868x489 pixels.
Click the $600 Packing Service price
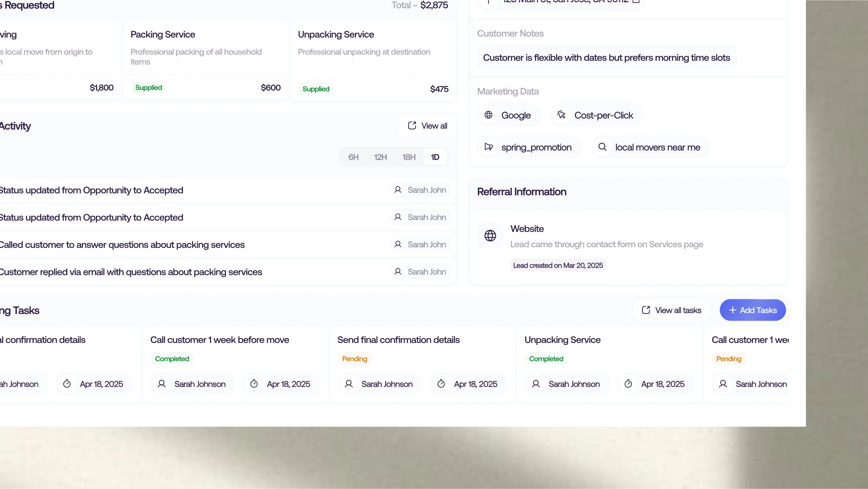click(271, 87)
